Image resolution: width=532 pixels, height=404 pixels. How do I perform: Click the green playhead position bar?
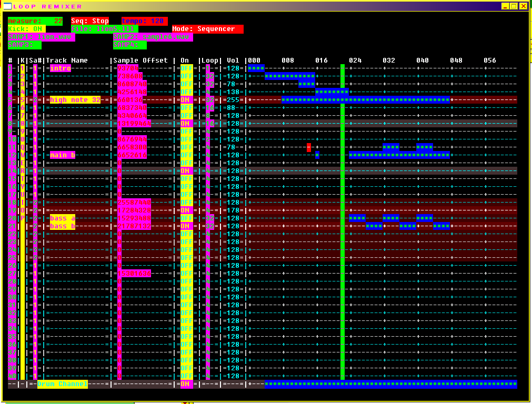coord(343,237)
